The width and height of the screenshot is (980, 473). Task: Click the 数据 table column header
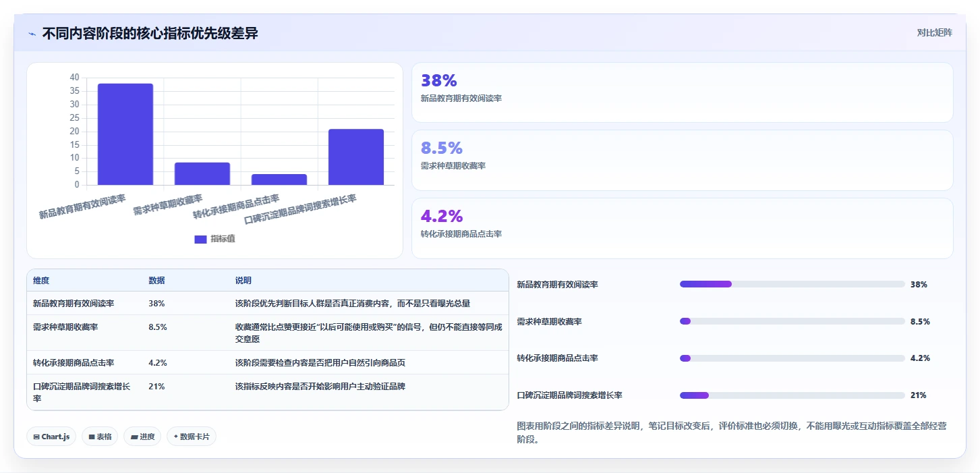(156, 280)
